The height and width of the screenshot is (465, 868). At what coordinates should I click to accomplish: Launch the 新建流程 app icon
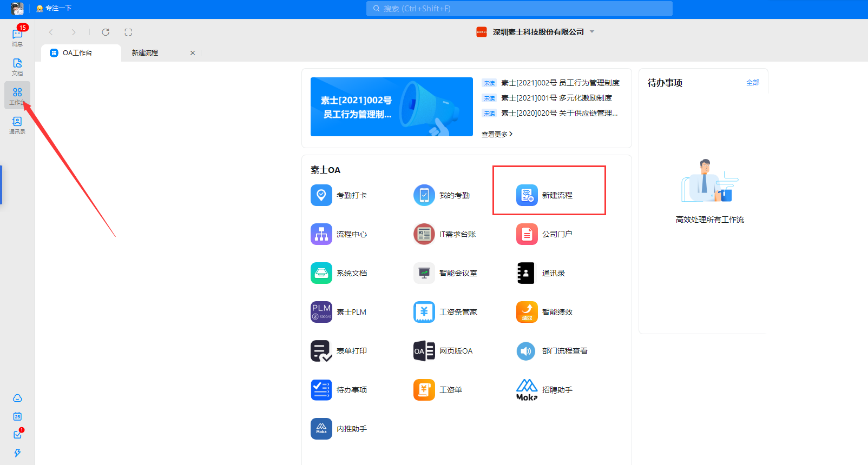(x=527, y=195)
